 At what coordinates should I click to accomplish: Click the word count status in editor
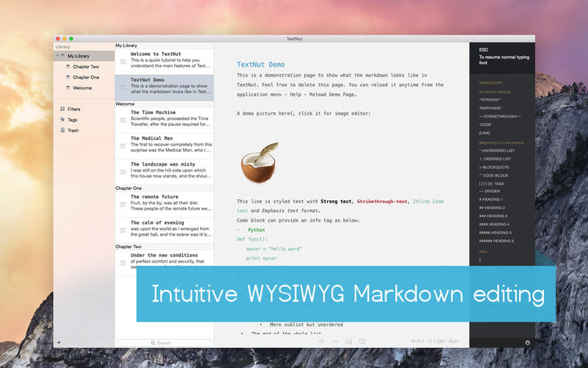(x=434, y=342)
